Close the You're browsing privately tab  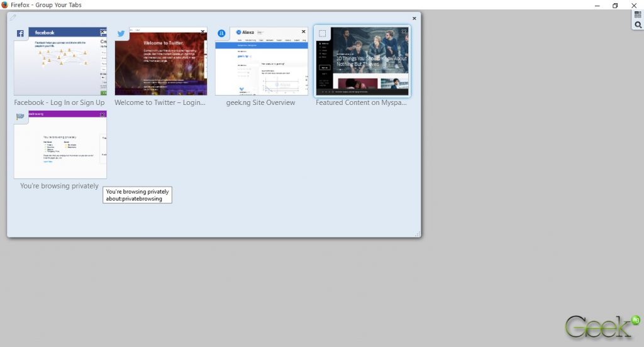tap(103, 115)
